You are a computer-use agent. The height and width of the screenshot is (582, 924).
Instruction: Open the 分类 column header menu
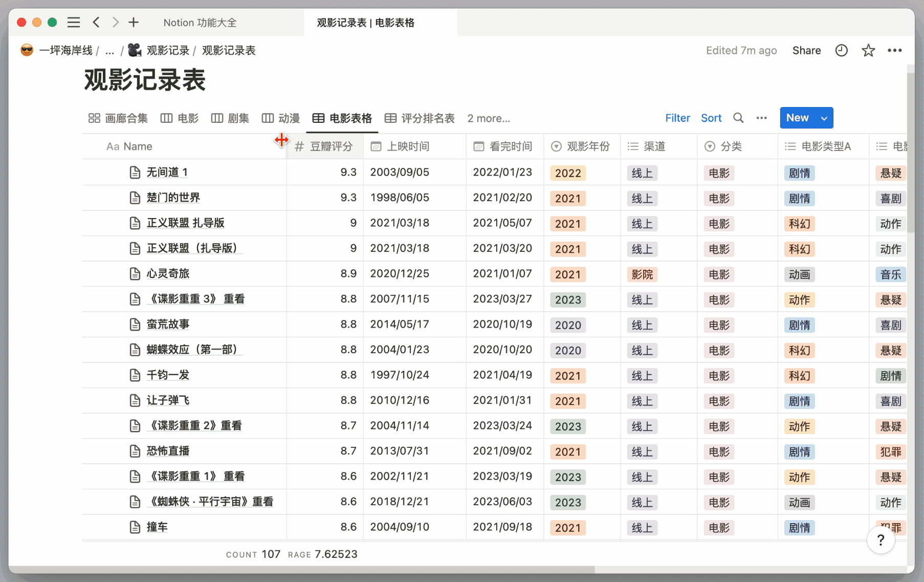(737, 146)
